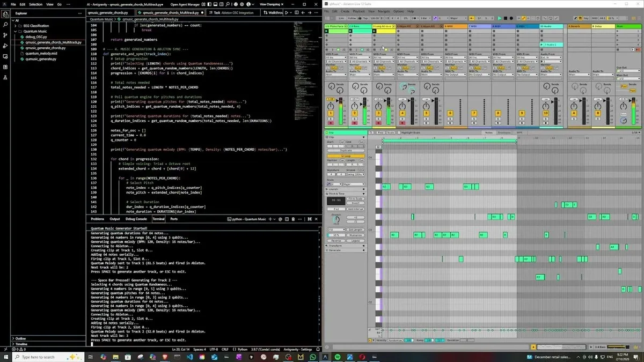The height and width of the screenshot is (362, 644).
Task: Launch the Audio 1 clip in track 10
Action: [542, 45]
